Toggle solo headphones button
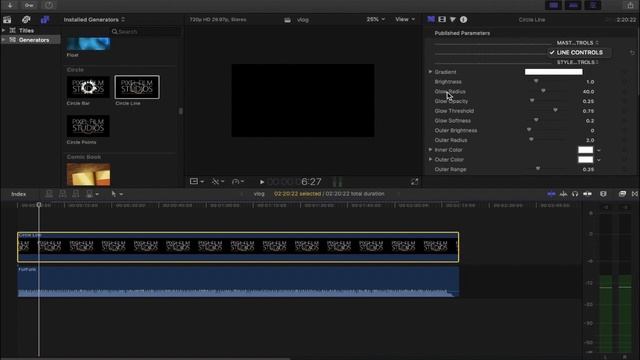Viewport: 640px width, 360px height. click(575, 194)
